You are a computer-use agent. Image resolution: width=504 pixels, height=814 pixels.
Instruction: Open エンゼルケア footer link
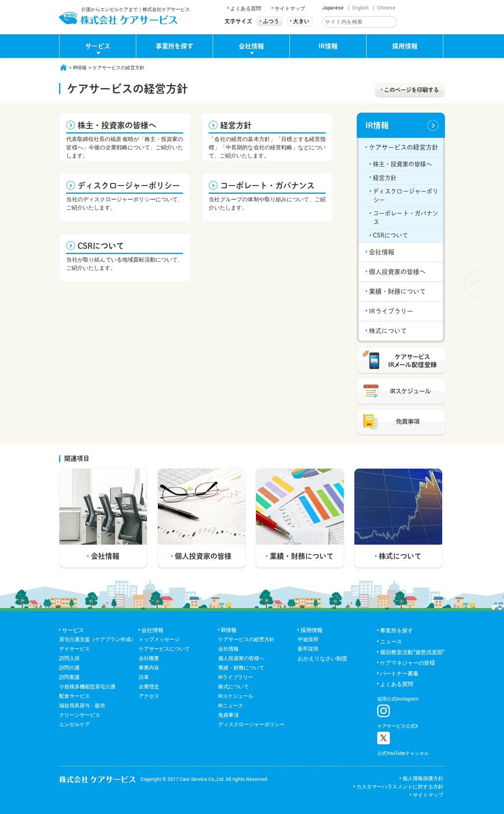click(74, 725)
